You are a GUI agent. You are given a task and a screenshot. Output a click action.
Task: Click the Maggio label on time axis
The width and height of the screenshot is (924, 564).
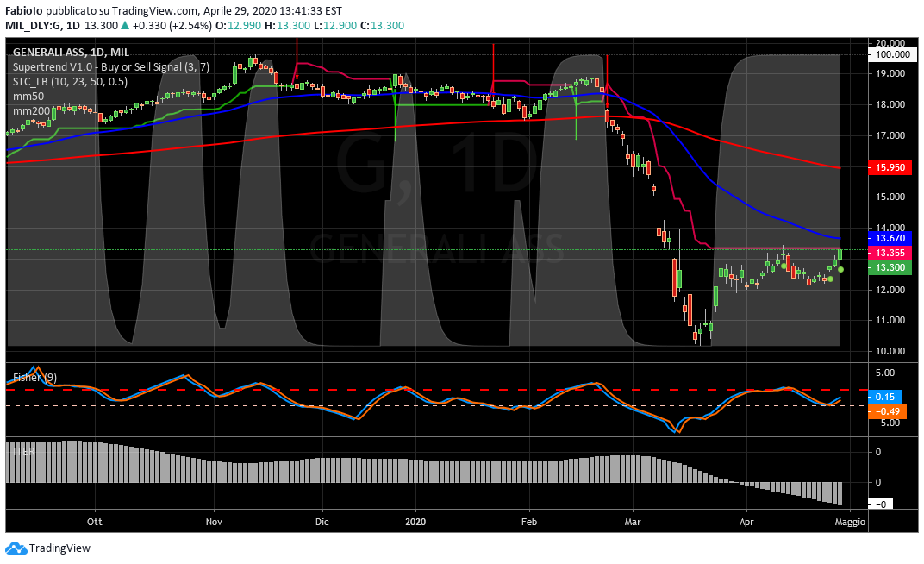point(849,522)
